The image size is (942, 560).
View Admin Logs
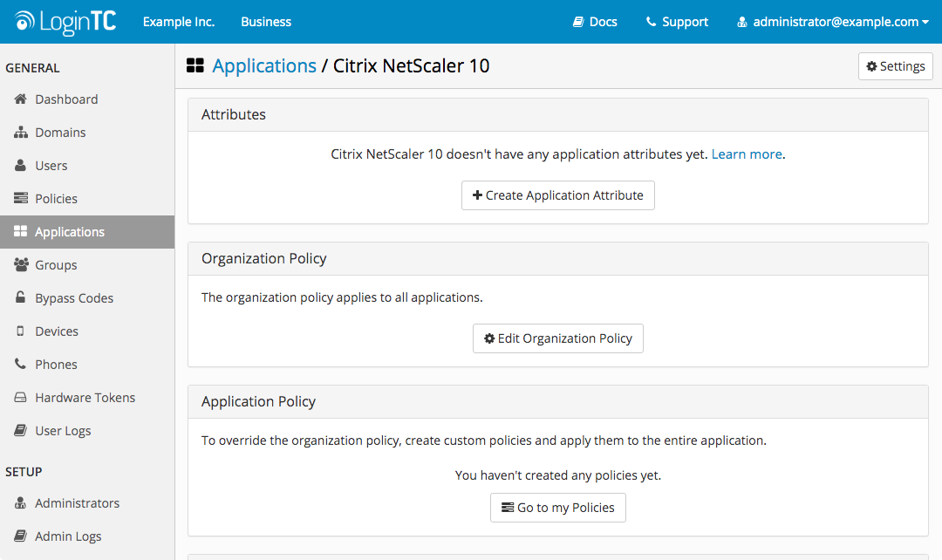(87, 536)
